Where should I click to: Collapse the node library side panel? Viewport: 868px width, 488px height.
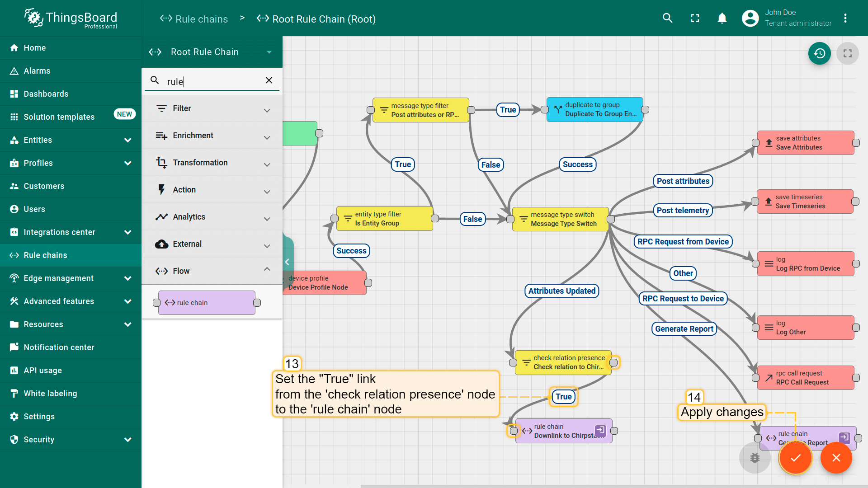(287, 262)
